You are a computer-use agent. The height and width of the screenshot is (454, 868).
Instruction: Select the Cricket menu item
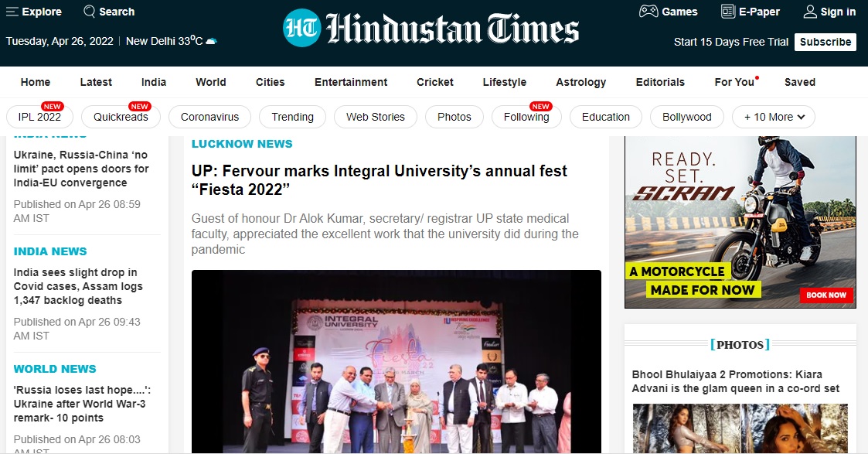click(x=434, y=82)
